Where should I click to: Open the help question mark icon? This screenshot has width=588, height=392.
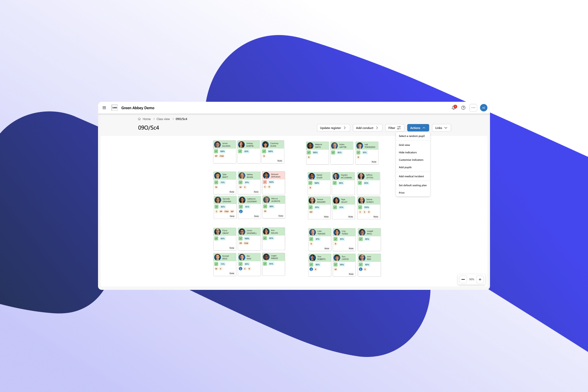point(463,108)
